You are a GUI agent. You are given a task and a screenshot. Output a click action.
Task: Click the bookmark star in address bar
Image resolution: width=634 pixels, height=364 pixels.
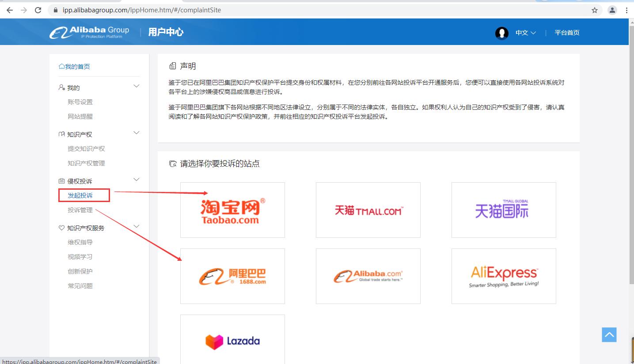coord(595,10)
